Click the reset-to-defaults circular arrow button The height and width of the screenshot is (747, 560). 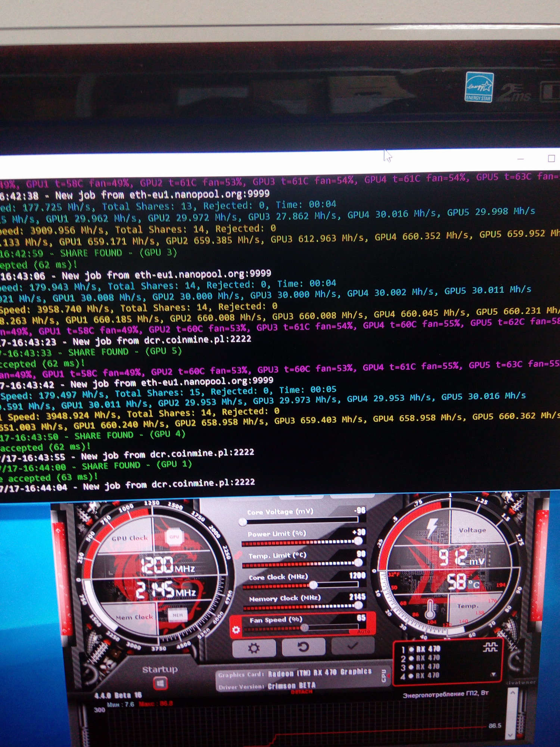click(x=303, y=647)
